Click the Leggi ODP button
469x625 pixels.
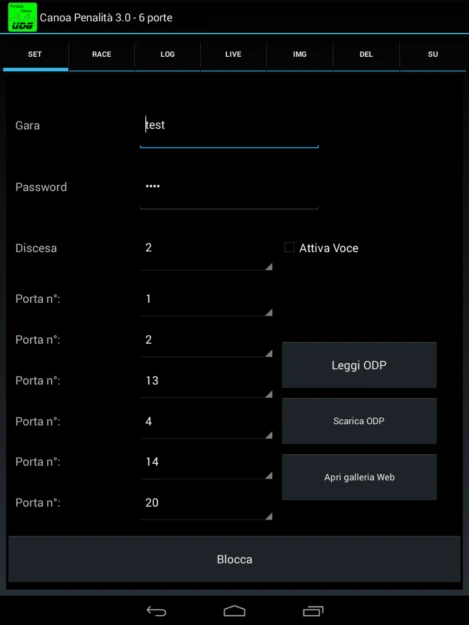tap(359, 365)
